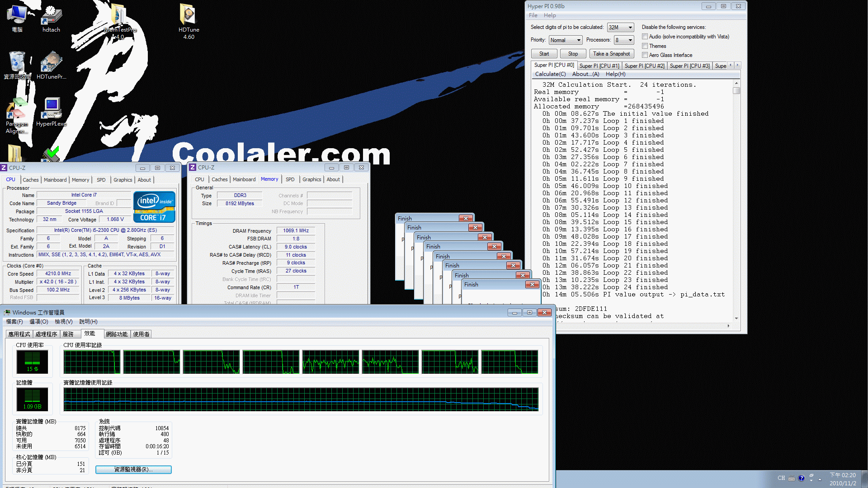The height and width of the screenshot is (488, 868).
Task: Click the Super PI output scrollbar down arrow
Action: coord(736,319)
